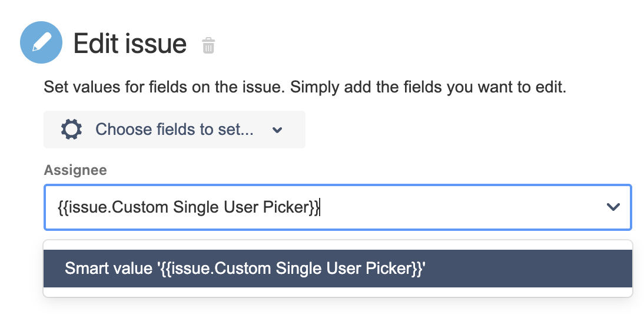Click the cog symbol left of Choose fields
The image size is (644, 331).
(x=71, y=130)
